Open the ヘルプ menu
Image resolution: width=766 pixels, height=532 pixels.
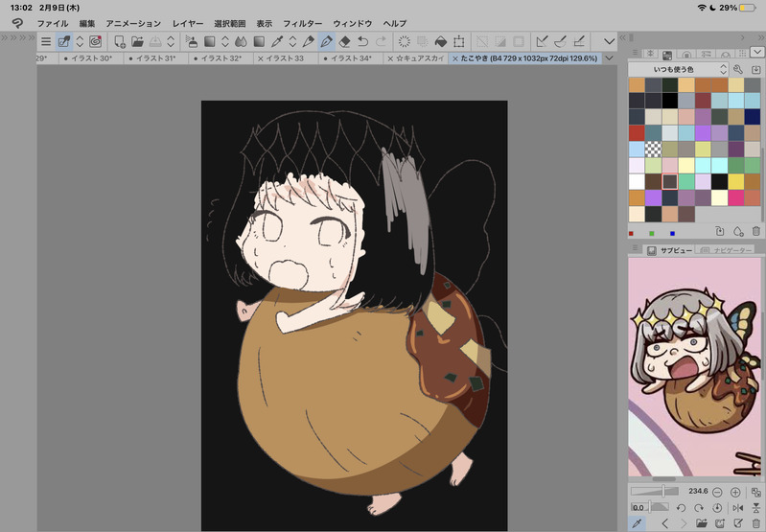395,23
